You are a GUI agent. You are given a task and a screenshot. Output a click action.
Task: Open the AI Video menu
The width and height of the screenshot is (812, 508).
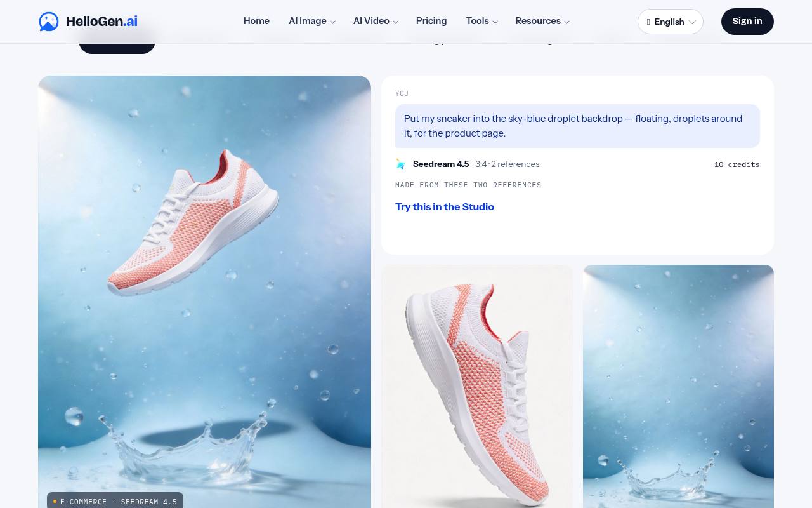pos(376,21)
